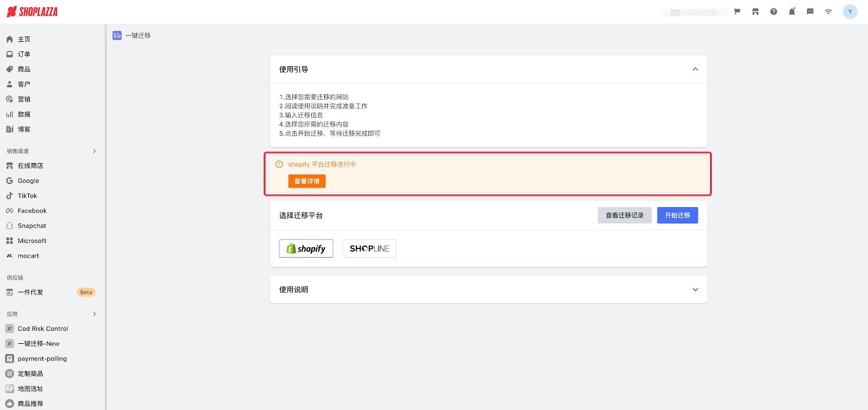Open 商品 in the sidebar
868x410 pixels.
(24, 69)
